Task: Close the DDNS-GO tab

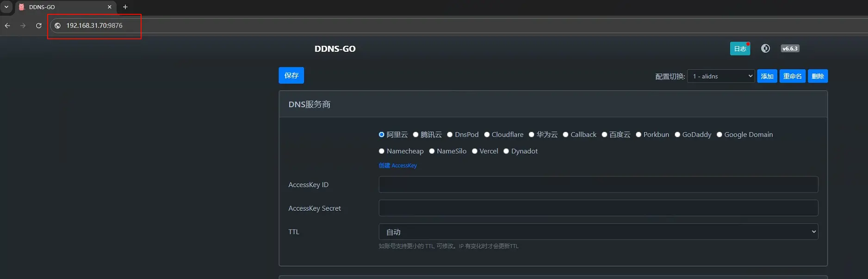Action: click(110, 7)
